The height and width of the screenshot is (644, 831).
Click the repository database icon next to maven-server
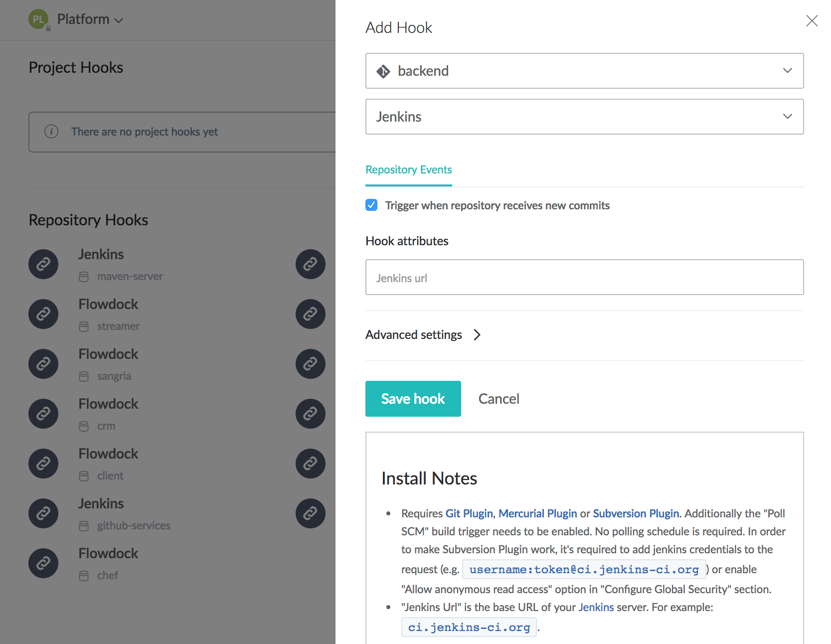point(84,277)
